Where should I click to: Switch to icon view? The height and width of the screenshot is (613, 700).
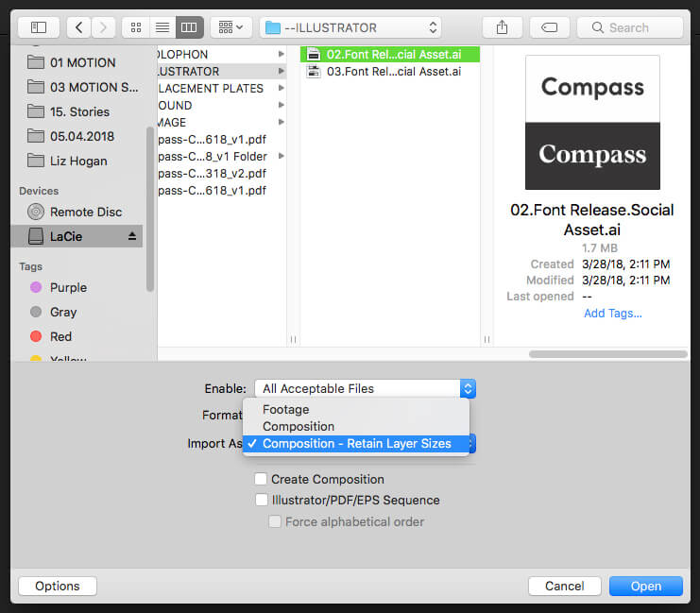[x=134, y=27]
